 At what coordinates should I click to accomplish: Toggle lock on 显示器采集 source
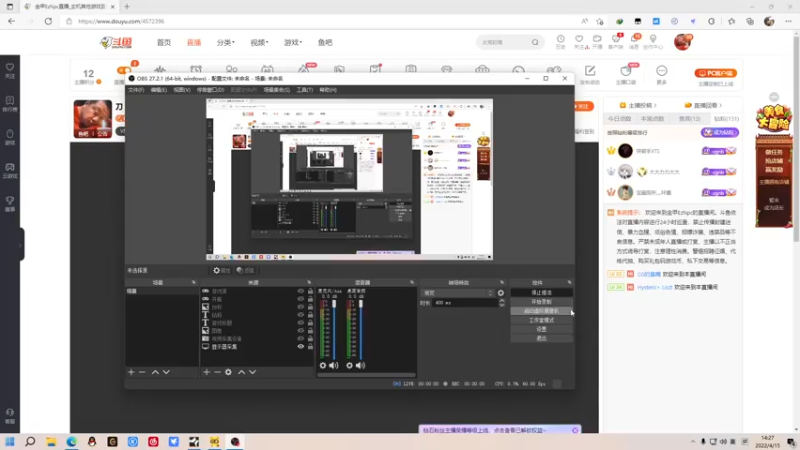coord(310,346)
